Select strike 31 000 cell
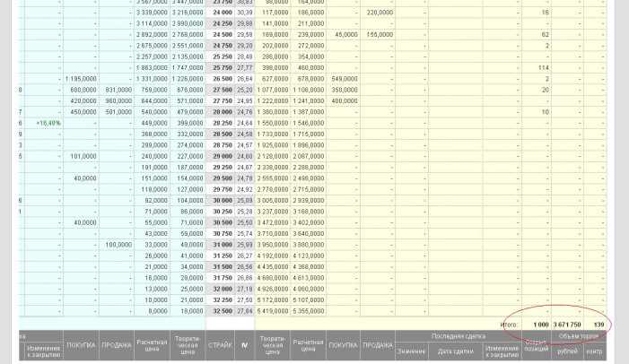The height and width of the screenshot is (364, 629). click(x=220, y=245)
